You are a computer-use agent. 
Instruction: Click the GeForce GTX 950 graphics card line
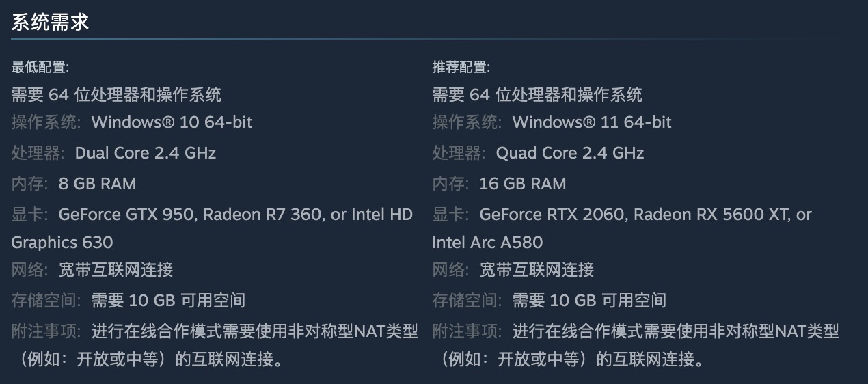pos(236,215)
